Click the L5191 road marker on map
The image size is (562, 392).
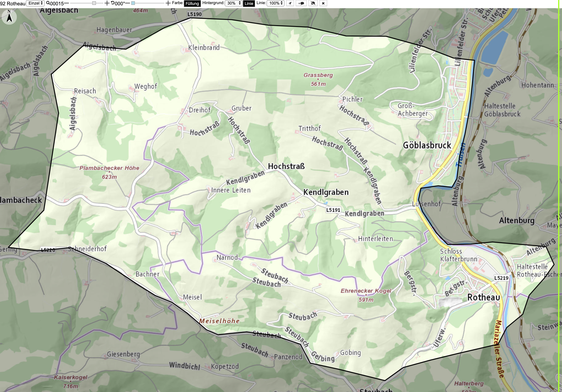click(x=333, y=210)
